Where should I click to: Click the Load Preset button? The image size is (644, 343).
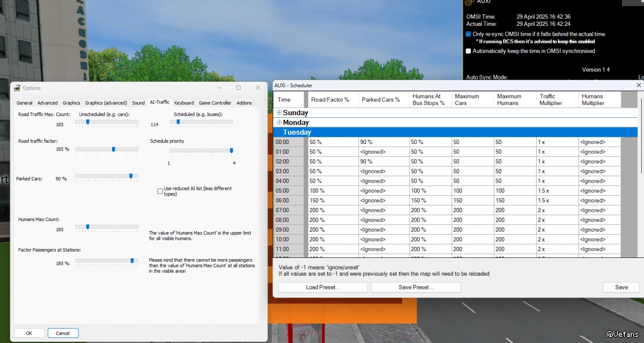(323, 287)
